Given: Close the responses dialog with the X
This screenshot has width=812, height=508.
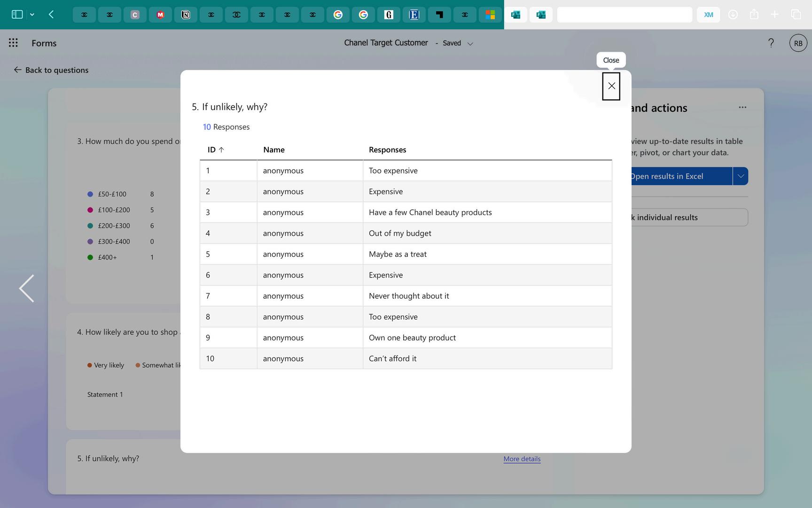Looking at the screenshot, I should [611, 86].
